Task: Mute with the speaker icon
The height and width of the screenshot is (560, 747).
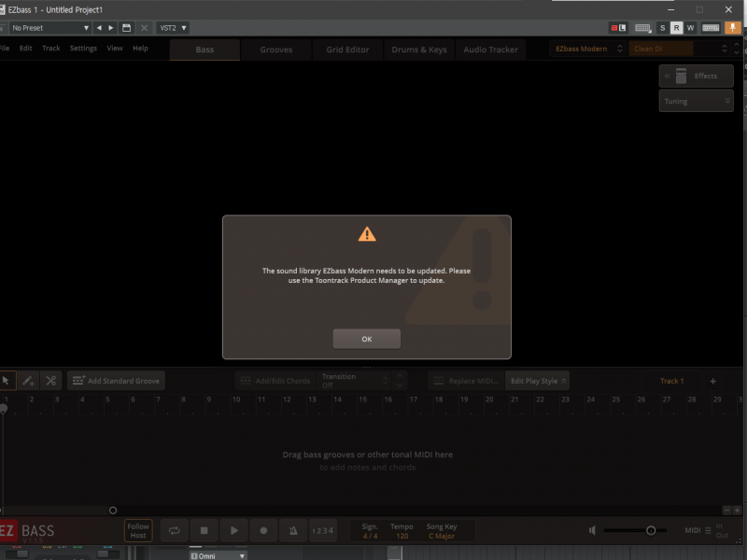Action: point(592,530)
